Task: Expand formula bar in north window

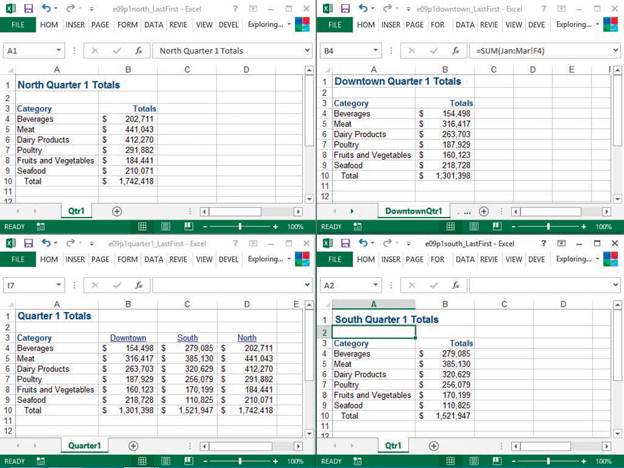Action: (x=307, y=51)
